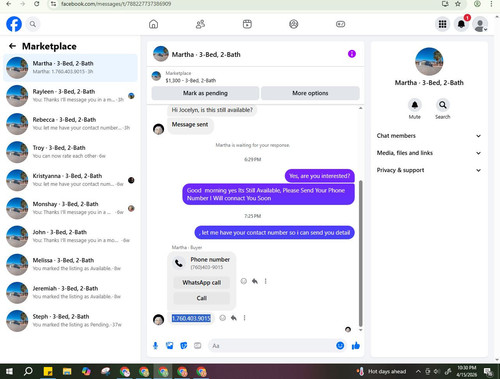Screen dimensions: 500x379
Task: React to 1.760.403.9015 message
Action: click(x=222, y=318)
